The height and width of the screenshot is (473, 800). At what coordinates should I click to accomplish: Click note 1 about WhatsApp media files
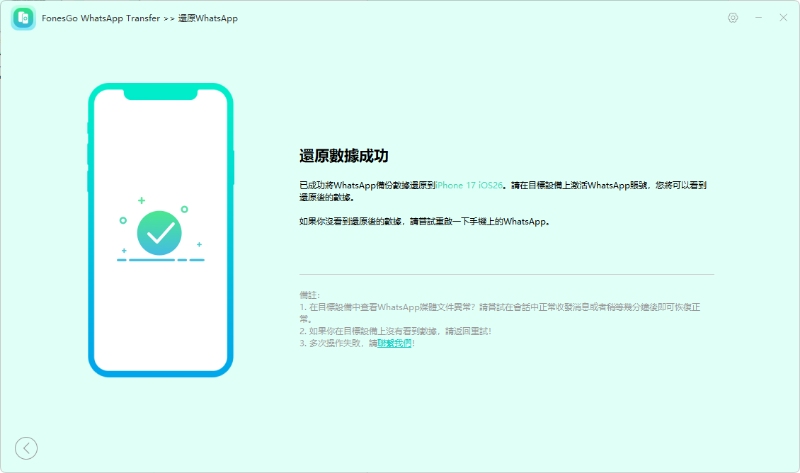click(x=500, y=313)
